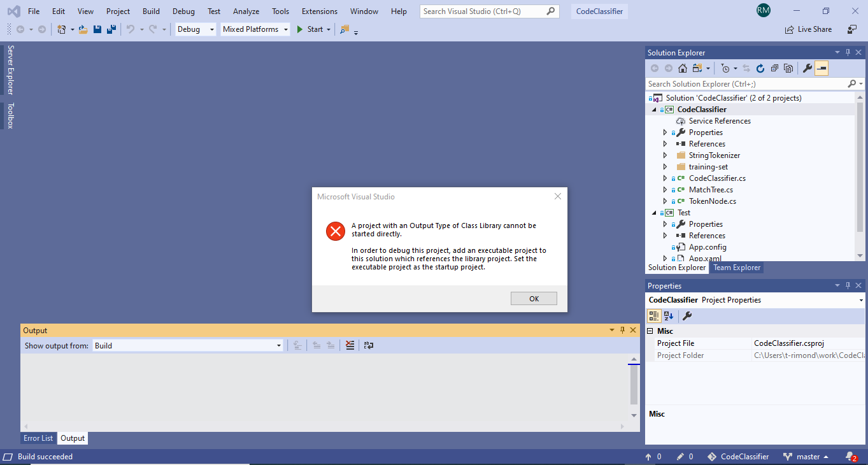Click the Collapse All icon in Solution Explorer

click(774, 68)
